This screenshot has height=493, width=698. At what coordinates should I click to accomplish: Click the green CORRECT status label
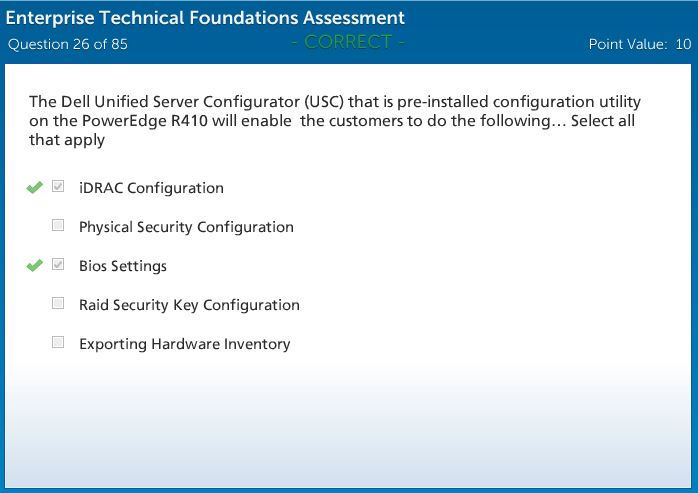click(348, 42)
